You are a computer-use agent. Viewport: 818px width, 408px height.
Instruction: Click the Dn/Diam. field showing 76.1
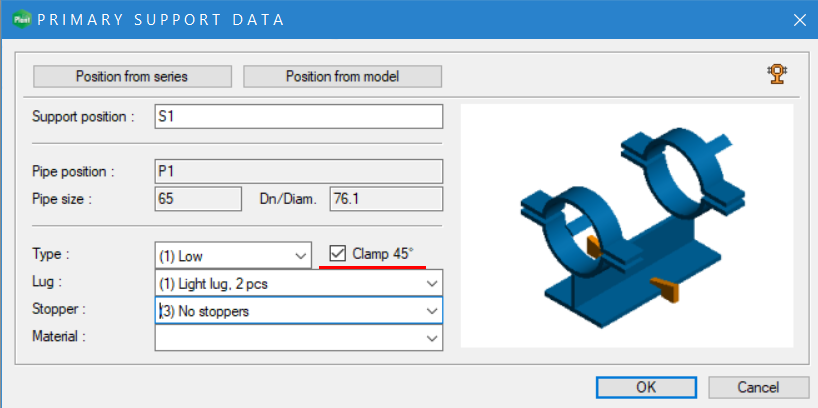click(385, 198)
